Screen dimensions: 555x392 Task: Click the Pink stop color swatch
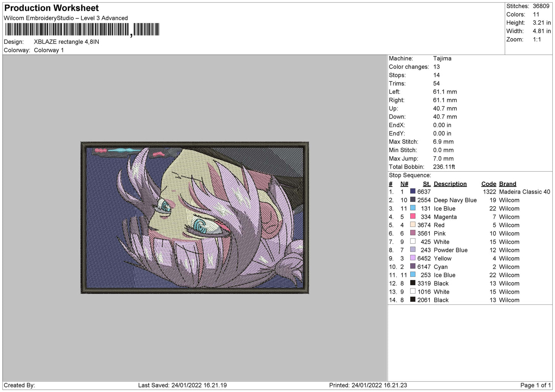(x=413, y=233)
